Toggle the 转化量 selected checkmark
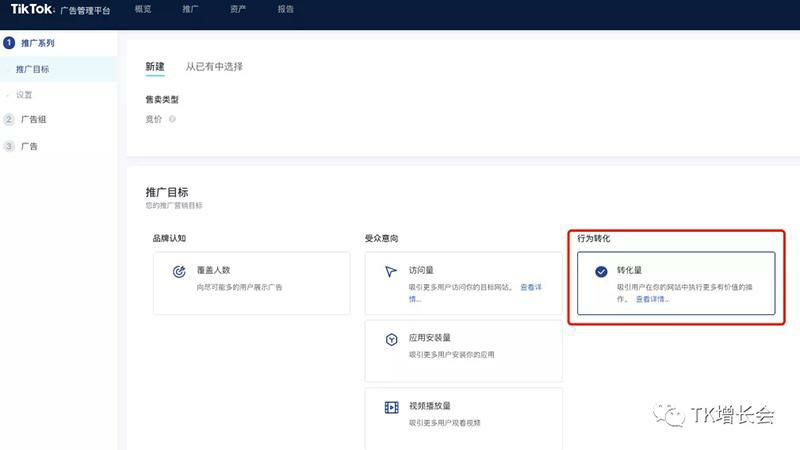 (x=600, y=271)
